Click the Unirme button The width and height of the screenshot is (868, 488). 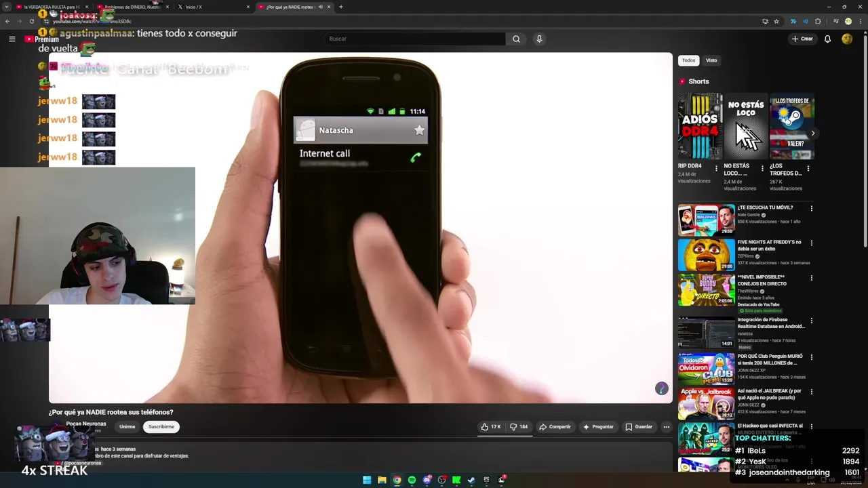point(127,427)
